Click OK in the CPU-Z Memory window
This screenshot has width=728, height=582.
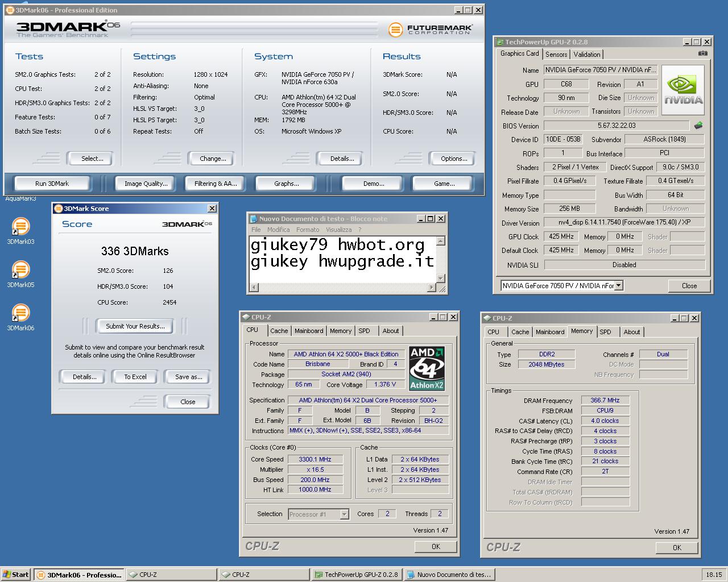tap(677, 548)
